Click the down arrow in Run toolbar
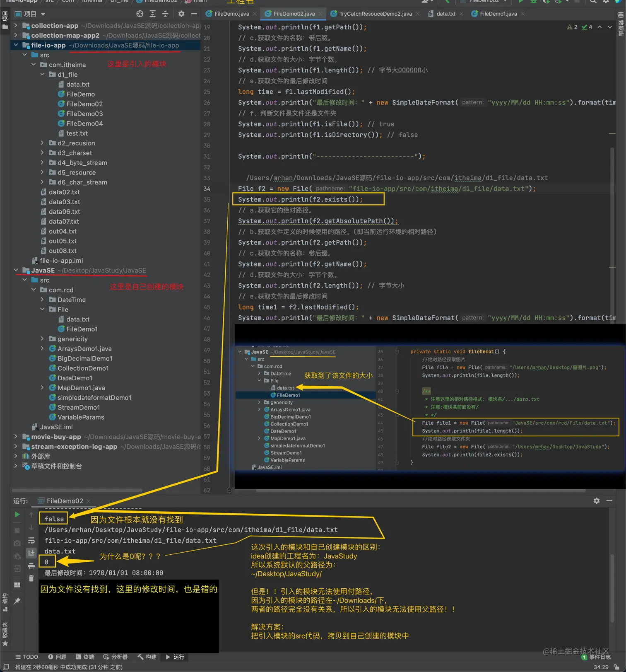Image resolution: width=626 pixels, height=672 pixels. pos(31,527)
